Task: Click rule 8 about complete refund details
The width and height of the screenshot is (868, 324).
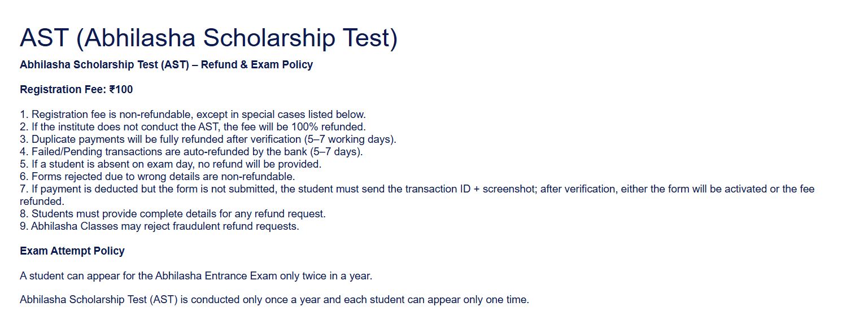Action: click(172, 214)
